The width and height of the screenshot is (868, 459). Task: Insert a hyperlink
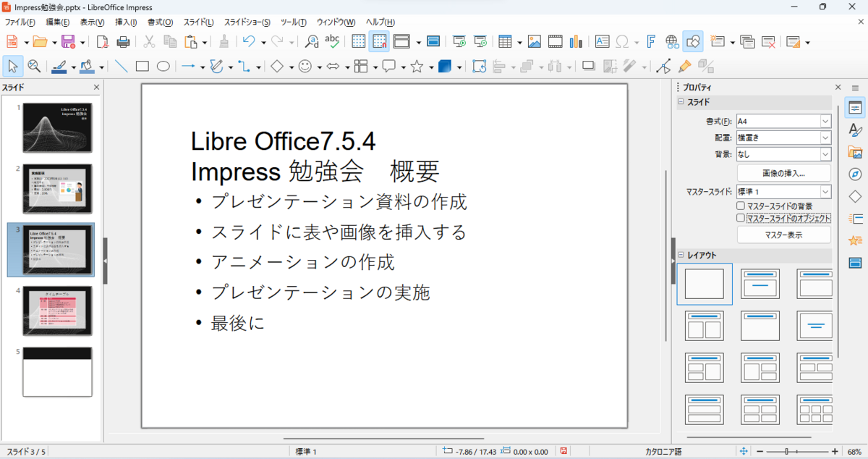pos(672,41)
